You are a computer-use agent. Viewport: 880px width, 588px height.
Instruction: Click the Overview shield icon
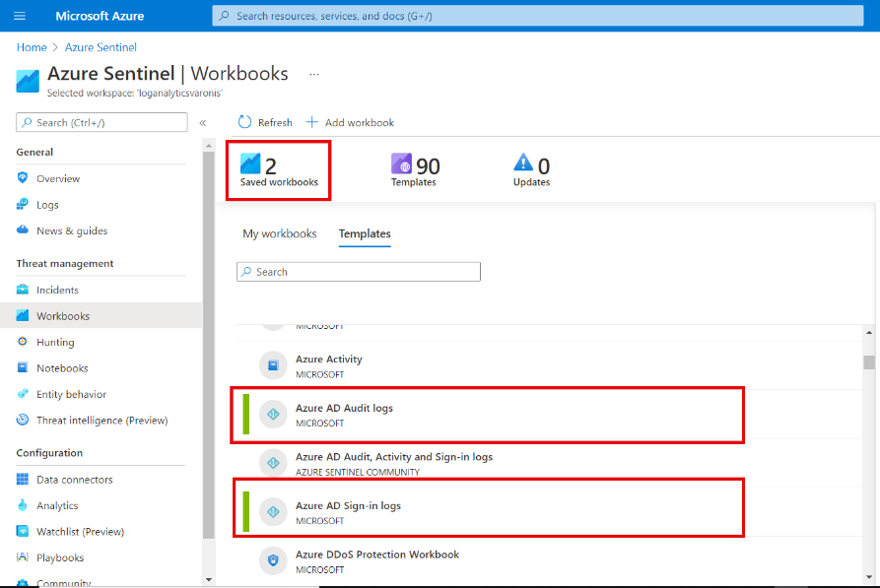click(23, 178)
